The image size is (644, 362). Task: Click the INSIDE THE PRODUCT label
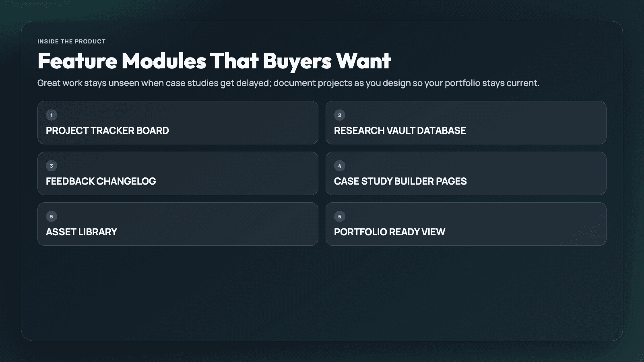tap(71, 41)
